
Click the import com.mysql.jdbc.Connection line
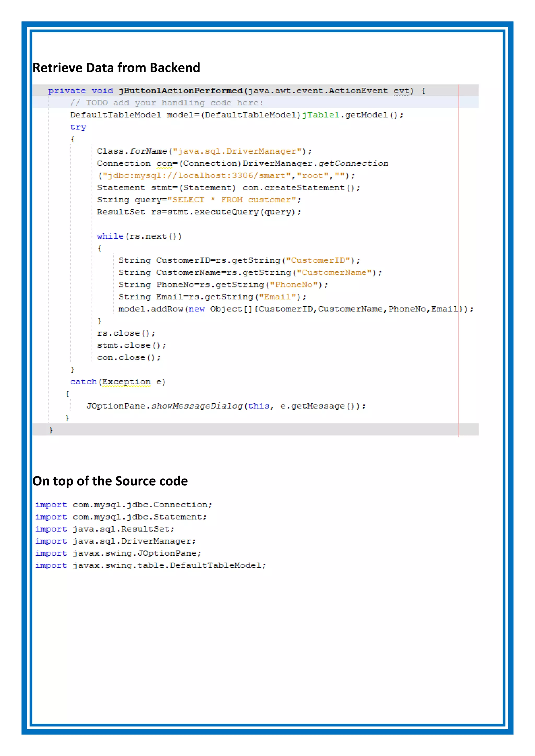124,505
